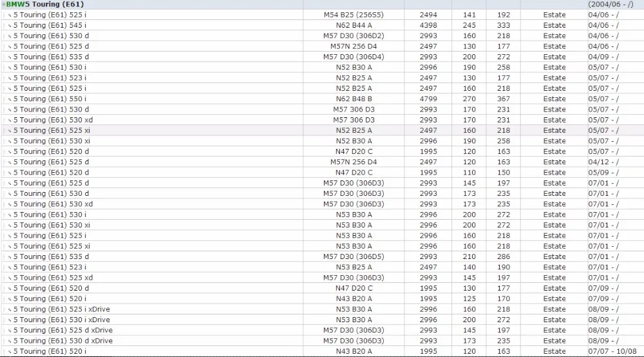Click the 140 kW cell

[469, 267]
